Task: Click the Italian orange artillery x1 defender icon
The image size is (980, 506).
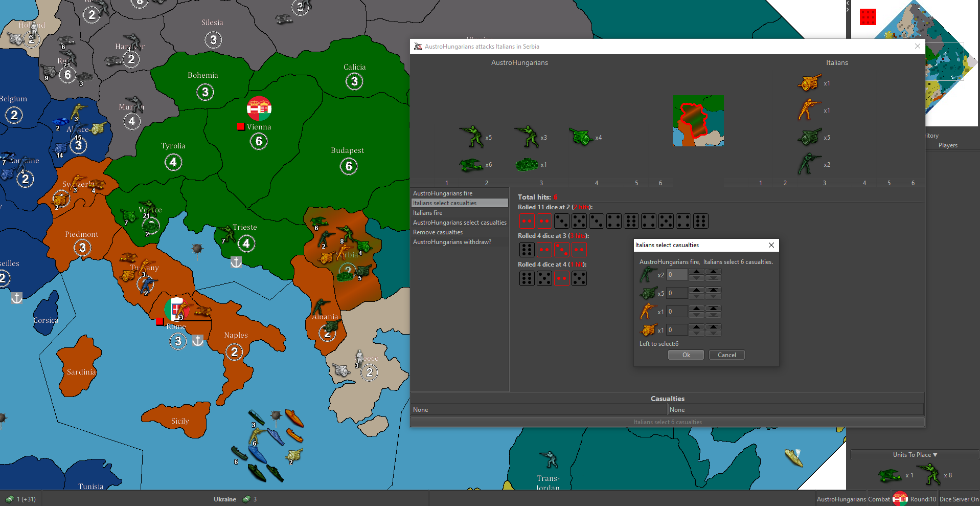Action: click(x=809, y=83)
